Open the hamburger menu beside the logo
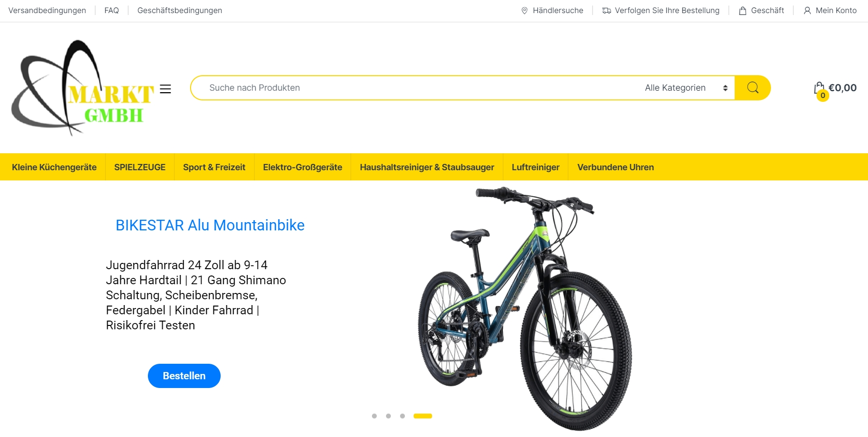This screenshot has height=437, width=868. click(x=165, y=89)
